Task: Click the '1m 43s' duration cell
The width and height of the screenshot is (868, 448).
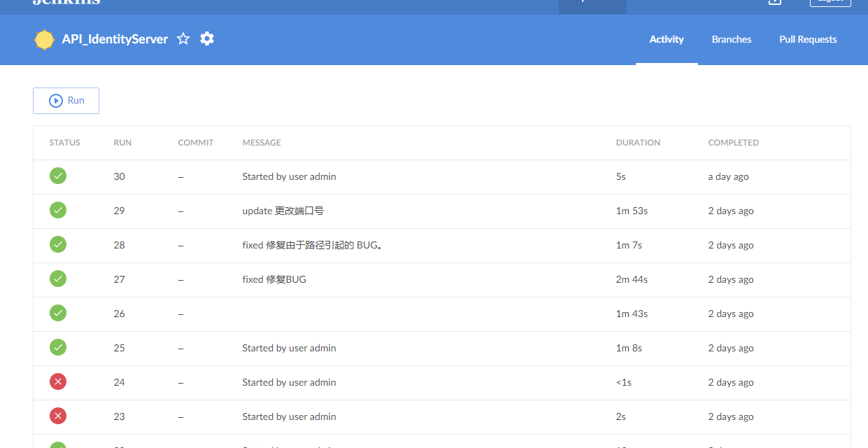Action: coord(632,314)
